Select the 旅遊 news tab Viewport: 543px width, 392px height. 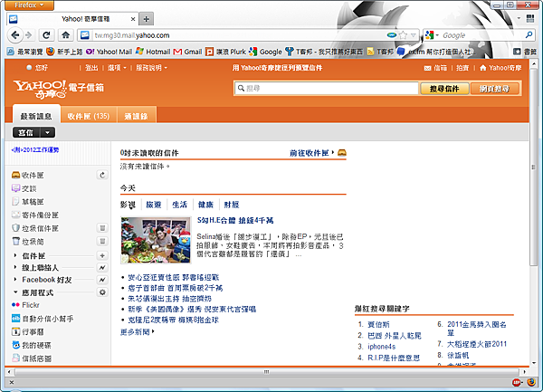tap(154, 205)
